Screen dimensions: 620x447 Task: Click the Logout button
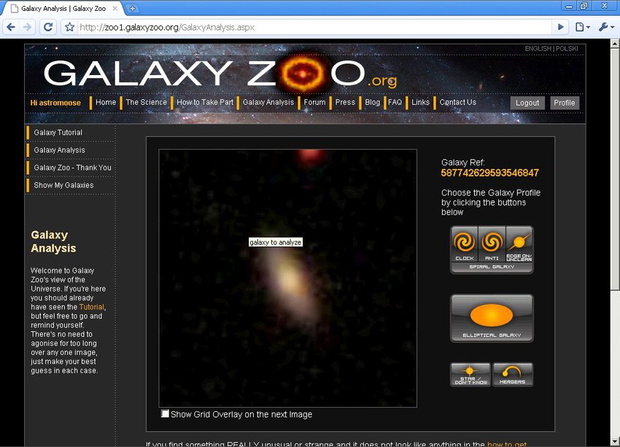tap(527, 103)
